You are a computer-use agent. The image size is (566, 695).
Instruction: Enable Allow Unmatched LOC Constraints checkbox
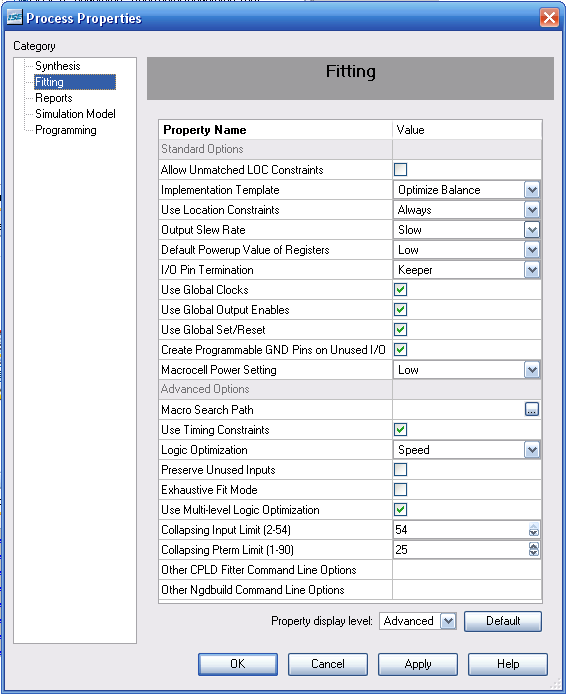click(400, 169)
